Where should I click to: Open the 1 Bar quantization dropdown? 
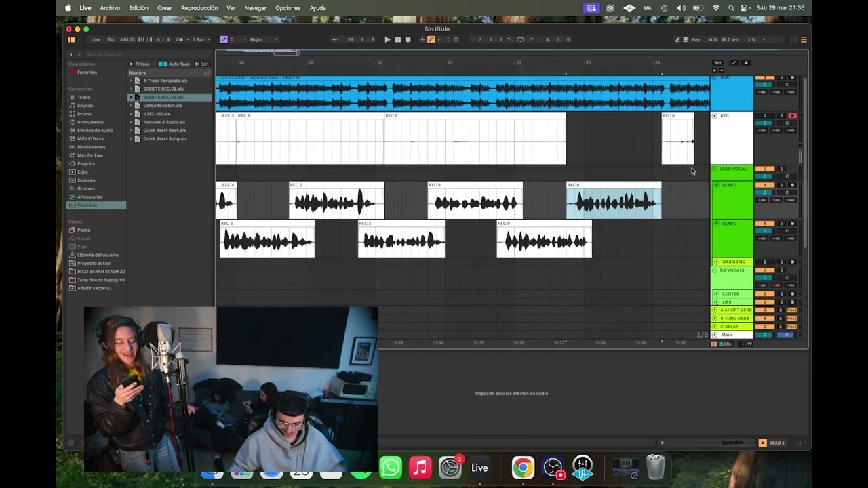pos(201,39)
